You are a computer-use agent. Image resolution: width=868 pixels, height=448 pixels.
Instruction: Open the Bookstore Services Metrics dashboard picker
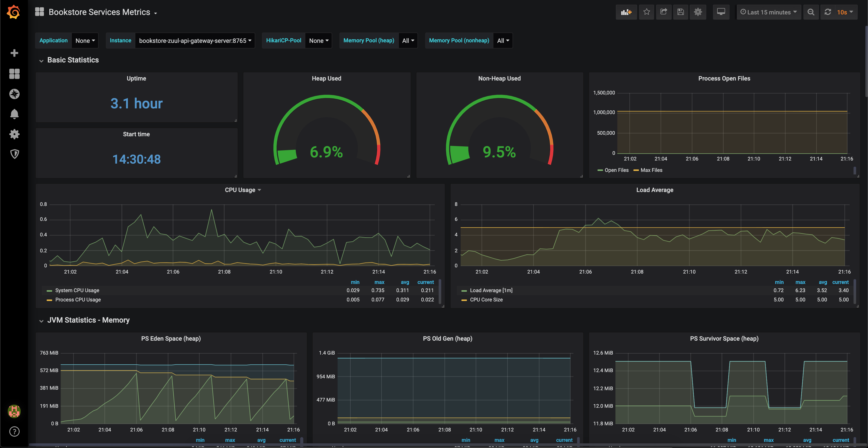pyautogui.click(x=103, y=12)
